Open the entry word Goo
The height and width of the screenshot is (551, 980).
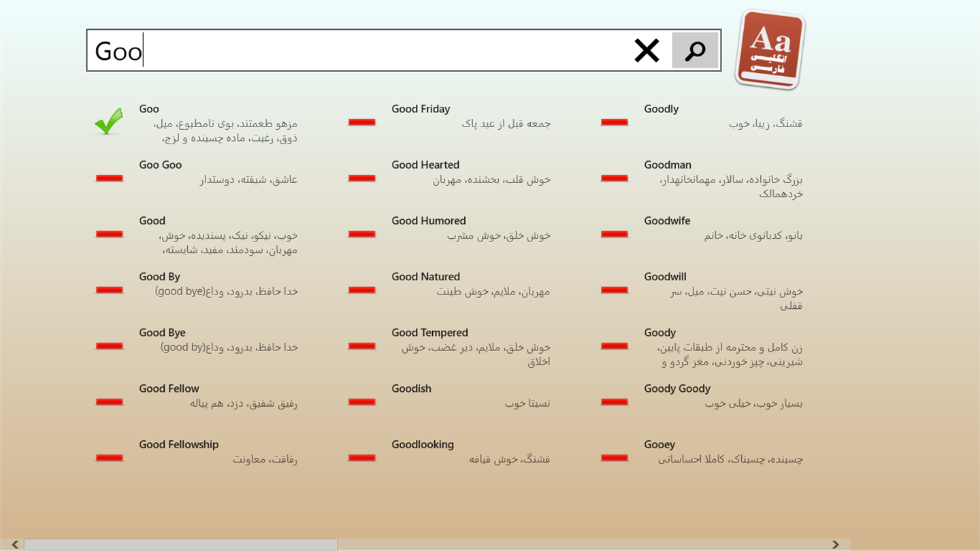click(x=149, y=109)
